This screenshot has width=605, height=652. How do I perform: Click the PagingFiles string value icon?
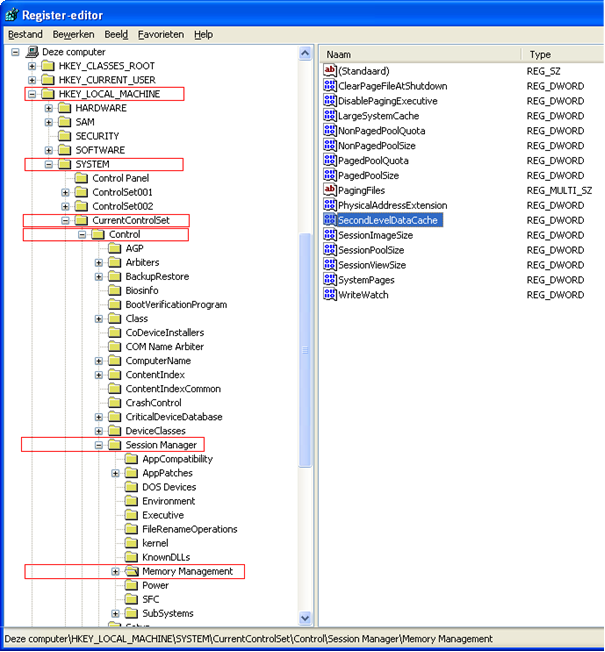pos(330,190)
